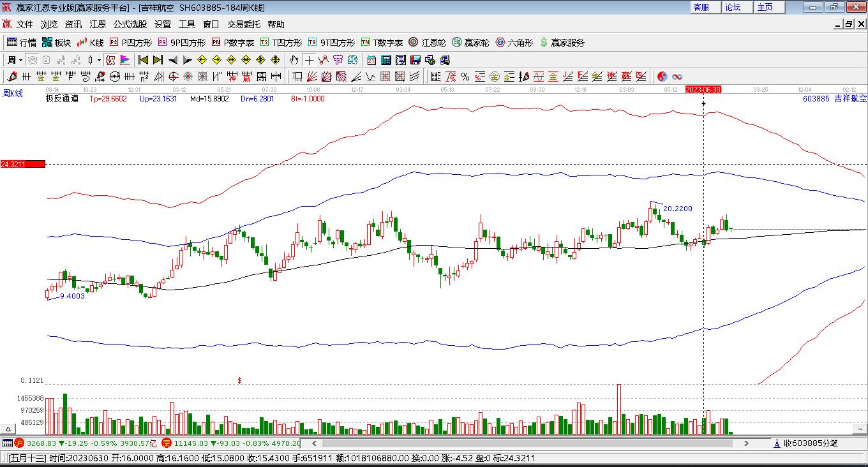
Task: Open the K线 chart view
Action: click(90, 43)
